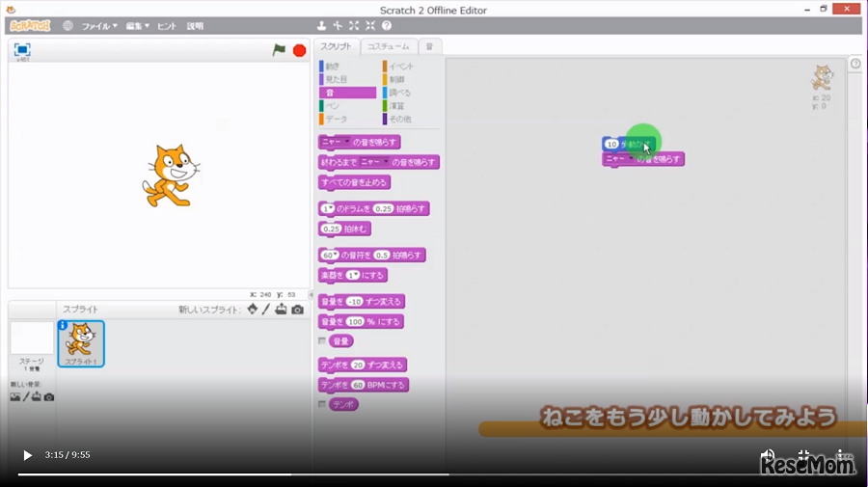The image size is (868, 487).
Task: Click the -10 field in 音量を block
Action: click(354, 302)
